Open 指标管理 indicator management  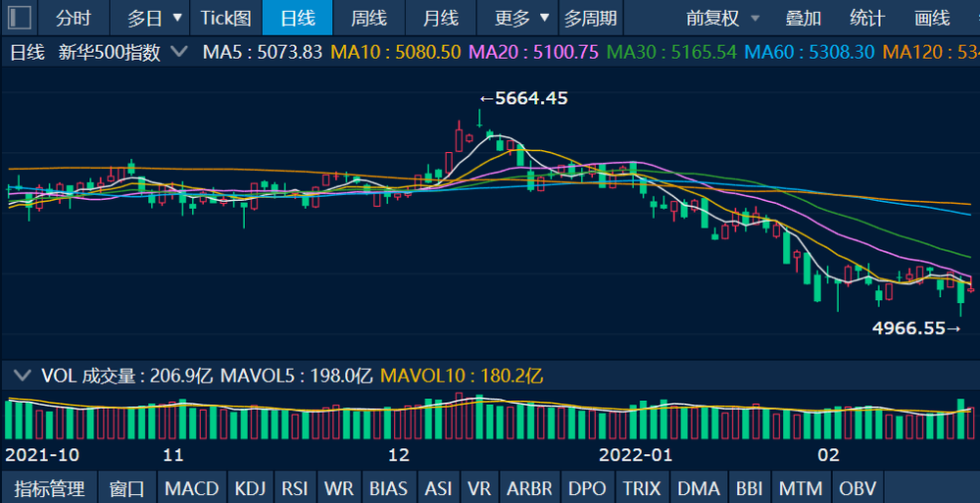click(50, 487)
